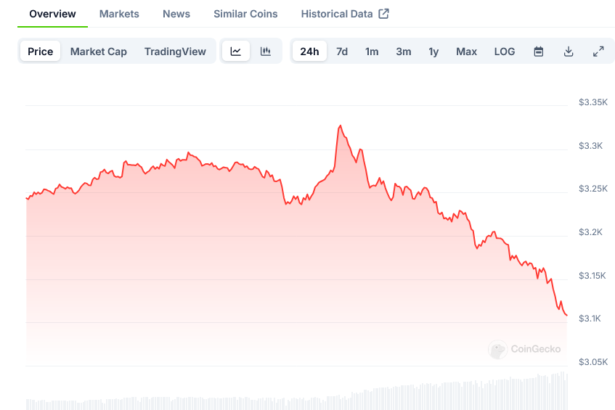Click the external link icon beside Historical Data

[383, 14]
